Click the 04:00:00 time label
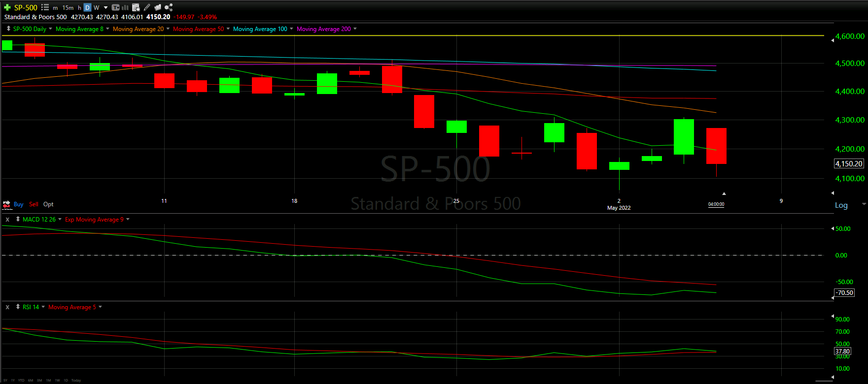 716,204
